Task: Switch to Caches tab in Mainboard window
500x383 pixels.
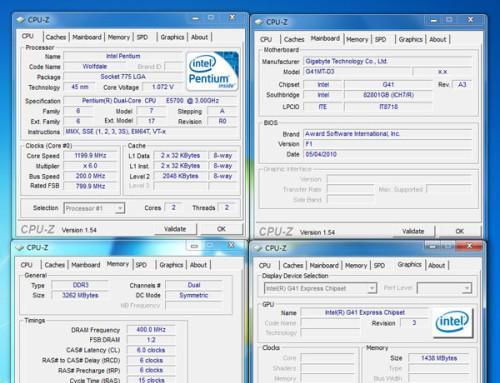Action: tap(294, 39)
